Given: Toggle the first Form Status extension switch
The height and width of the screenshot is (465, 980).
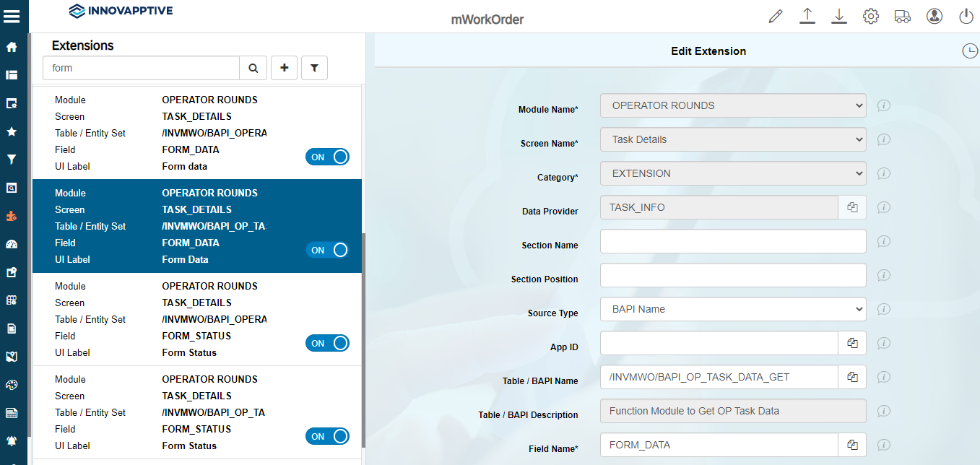Looking at the screenshot, I should 327,343.
